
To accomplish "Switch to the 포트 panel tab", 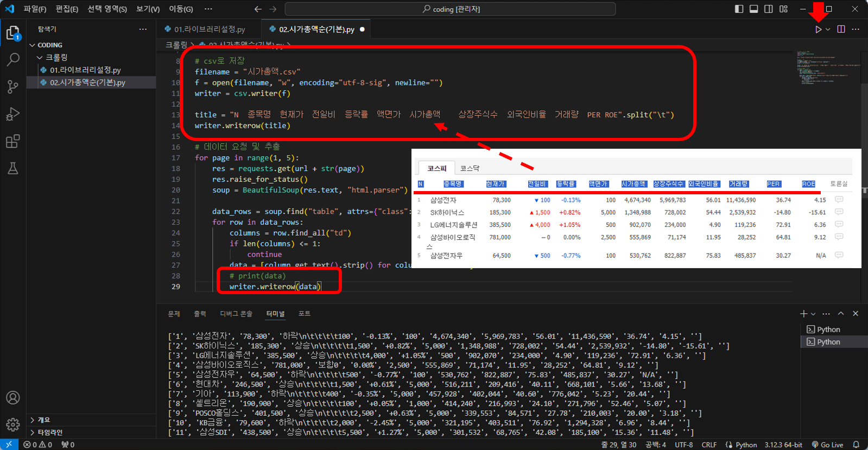I will (304, 314).
